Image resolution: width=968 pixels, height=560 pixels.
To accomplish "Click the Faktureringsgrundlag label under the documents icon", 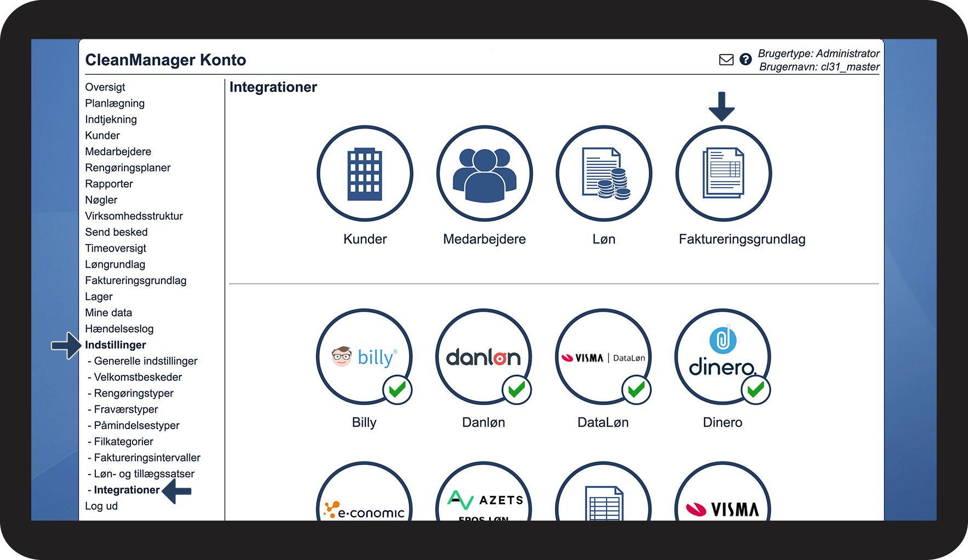I will click(x=742, y=239).
